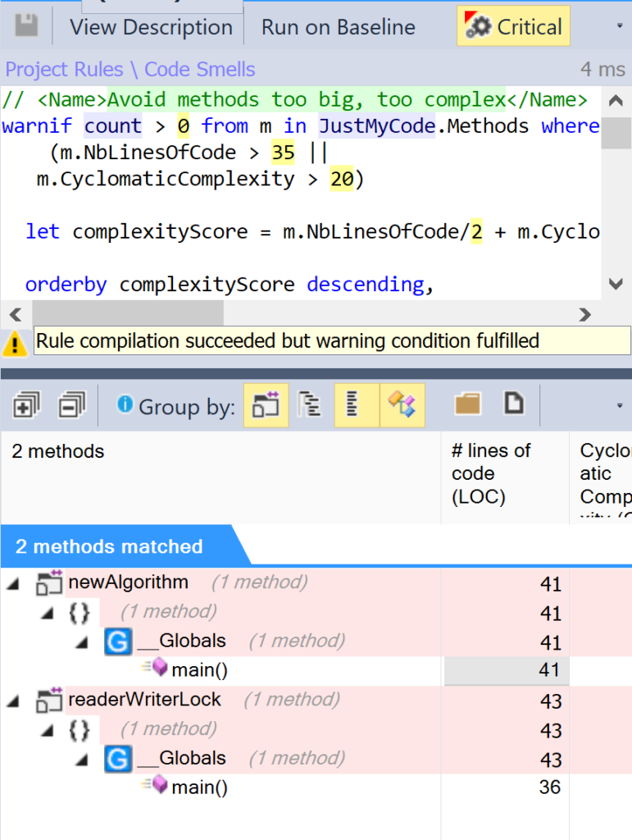632x840 pixels.
Task: Click the View Description button
Action: pyautogui.click(x=151, y=27)
